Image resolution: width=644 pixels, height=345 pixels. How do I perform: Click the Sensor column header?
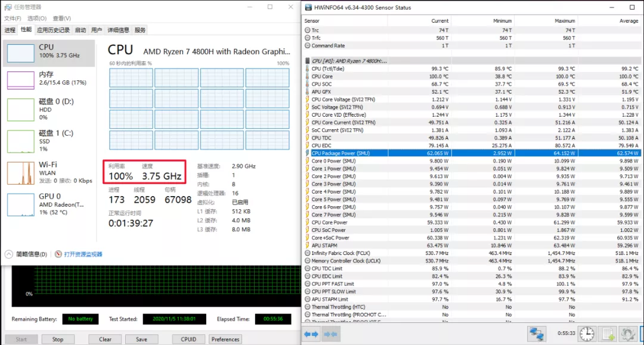[345, 20]
